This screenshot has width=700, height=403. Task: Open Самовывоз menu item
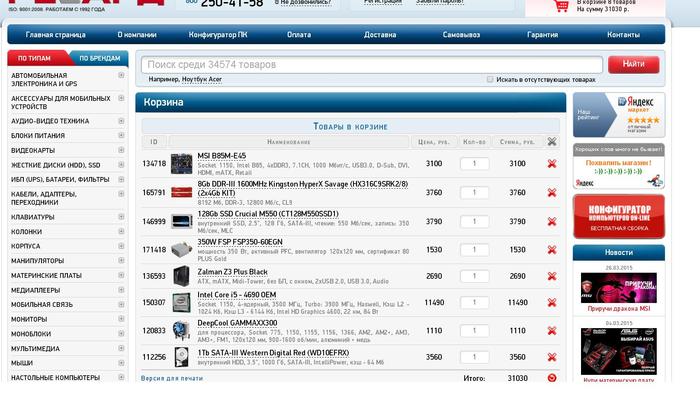(x=461, y=35)
